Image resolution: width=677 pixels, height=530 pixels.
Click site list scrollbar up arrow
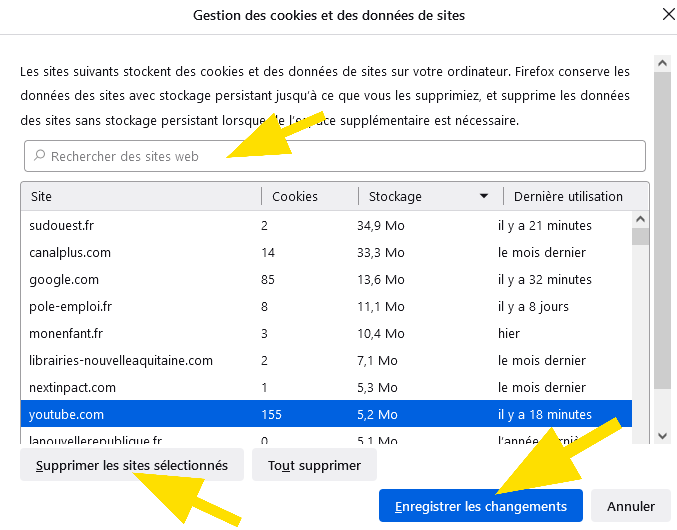(640, 219)
